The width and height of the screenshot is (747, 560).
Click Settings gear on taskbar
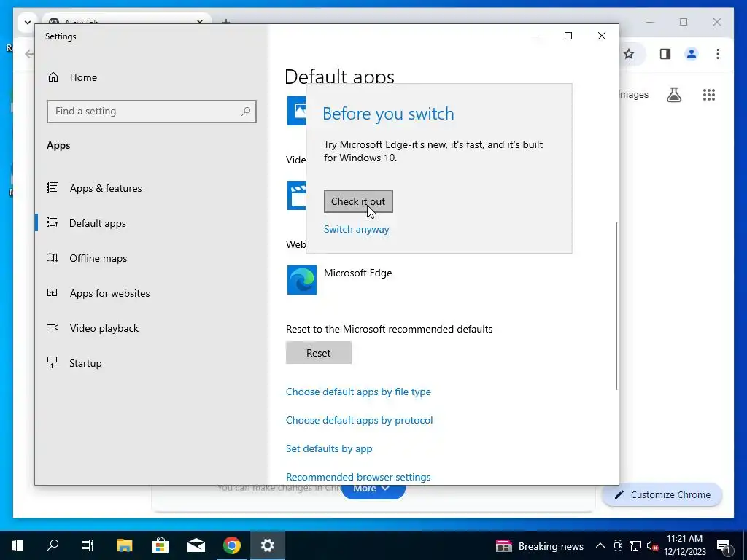point(267,545)
